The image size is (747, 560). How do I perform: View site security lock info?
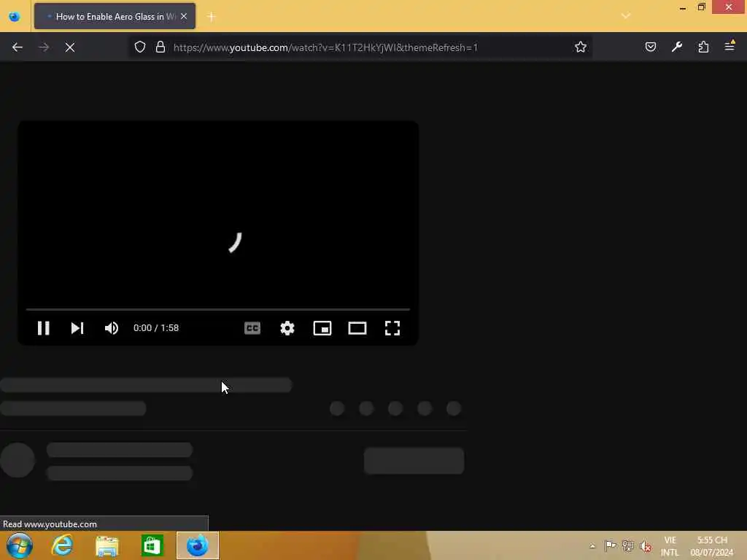coord(160,47)
